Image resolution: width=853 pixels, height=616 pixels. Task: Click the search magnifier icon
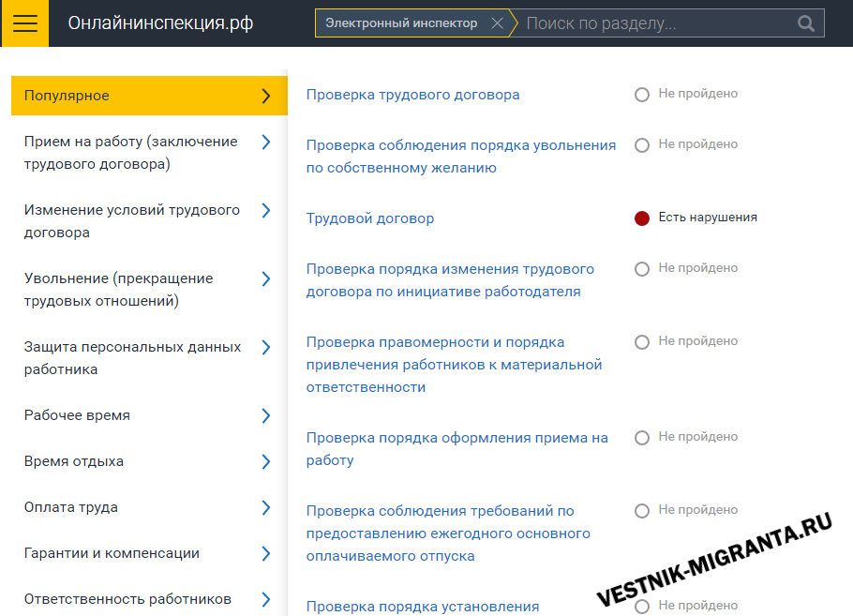(806, 23)
